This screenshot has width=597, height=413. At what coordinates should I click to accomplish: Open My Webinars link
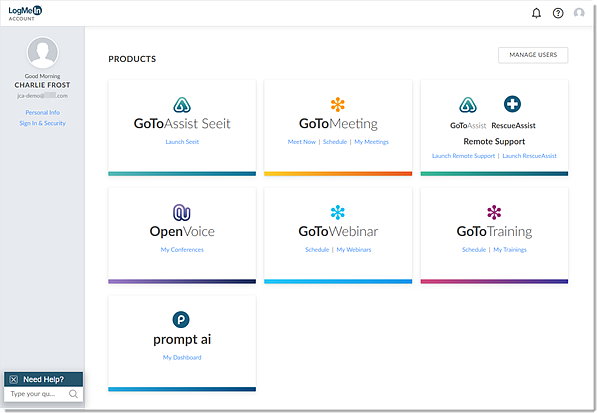tap(354, 250)
